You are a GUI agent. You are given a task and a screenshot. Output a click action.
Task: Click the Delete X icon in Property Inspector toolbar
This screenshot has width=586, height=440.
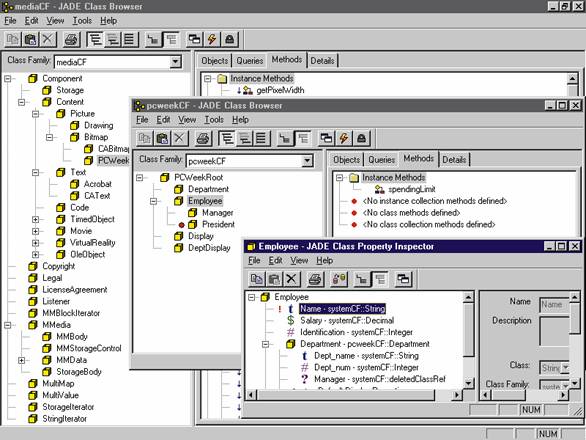pos(292,279)
